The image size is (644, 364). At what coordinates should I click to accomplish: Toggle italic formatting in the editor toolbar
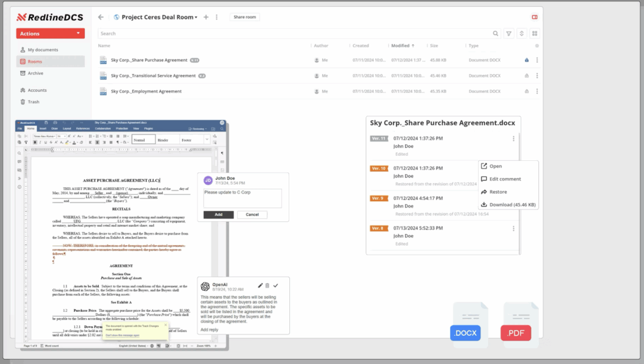pyautogui.click(x=41, y=143)
